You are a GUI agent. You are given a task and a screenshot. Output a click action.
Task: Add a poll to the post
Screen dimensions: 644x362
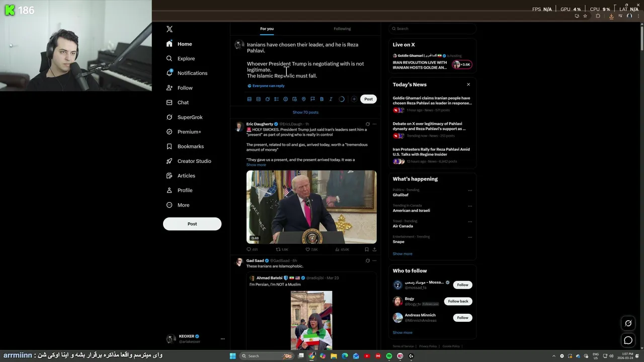pyautogui.click(x=276, y=99)
